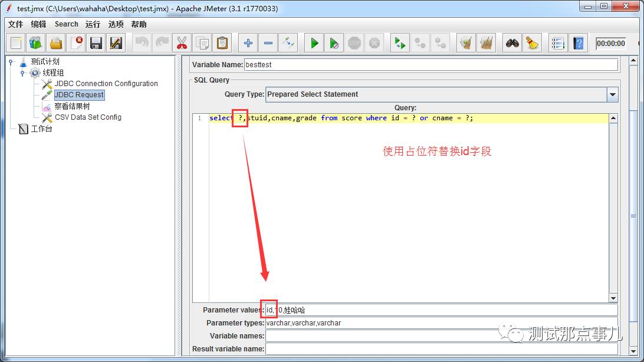The height and width of the screenshot is (362, 644).
Task: Click the Parameter types field
Action: click(442, 323)
